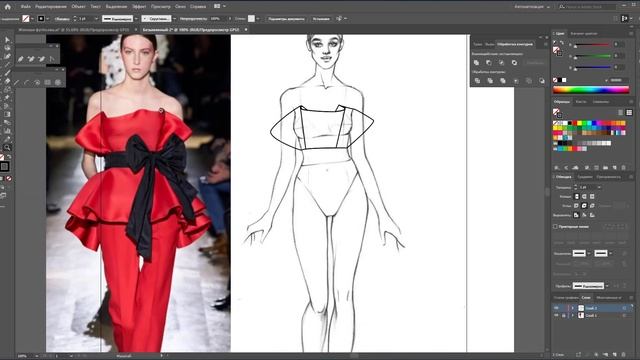
Task: Open the Окно menu
Action: pyautogui.click(x=180, y=7)
